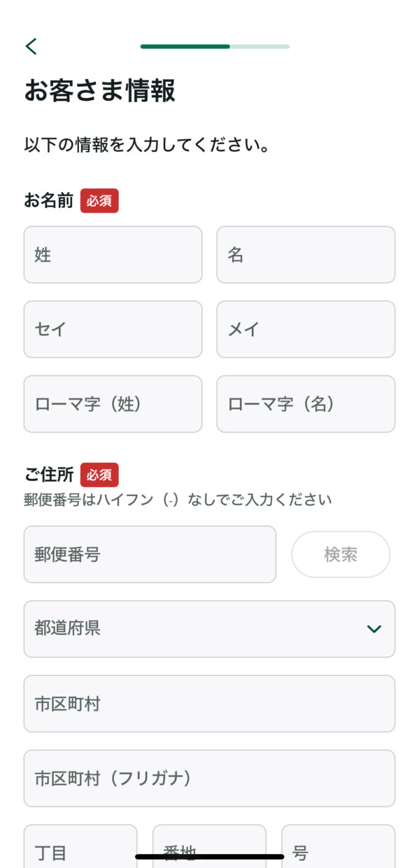Click the step progress bar
The image size is (419, 868).
pyautogui.click(x=215, y=46)
